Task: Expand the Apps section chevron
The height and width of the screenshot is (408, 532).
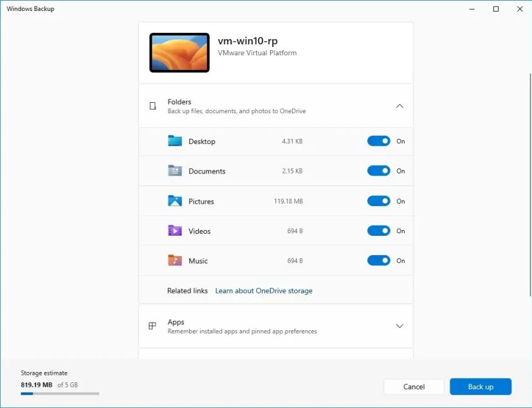Action: [x=399, y=326]
